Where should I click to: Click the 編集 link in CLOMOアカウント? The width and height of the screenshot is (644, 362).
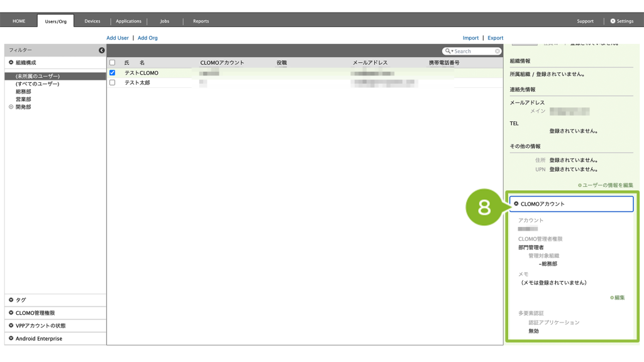[619, 298]
